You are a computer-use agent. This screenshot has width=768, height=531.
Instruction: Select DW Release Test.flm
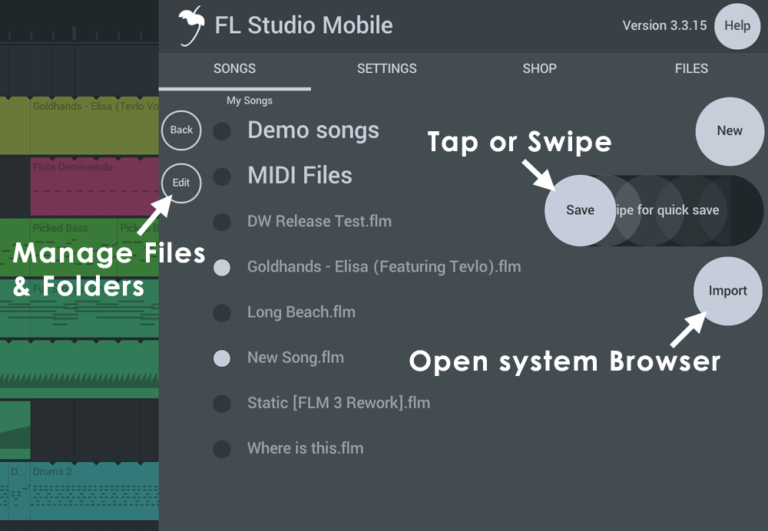[x=319, y=221]
